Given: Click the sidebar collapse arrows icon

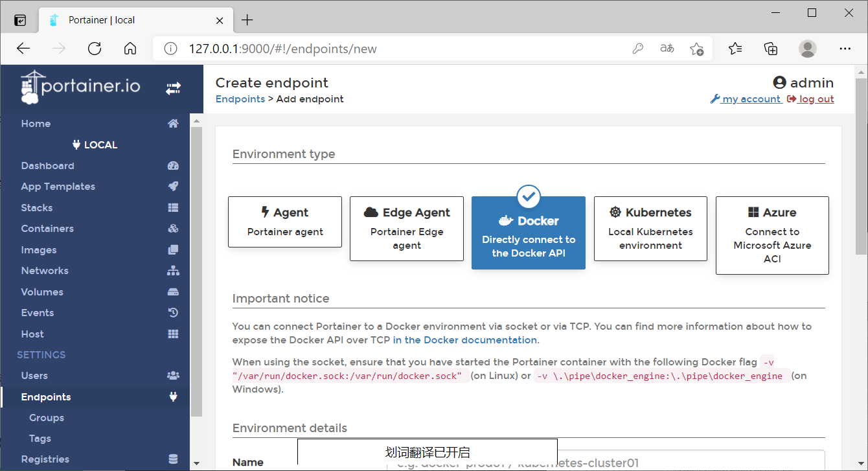Looking at the screenshot, I should point(173,89).
